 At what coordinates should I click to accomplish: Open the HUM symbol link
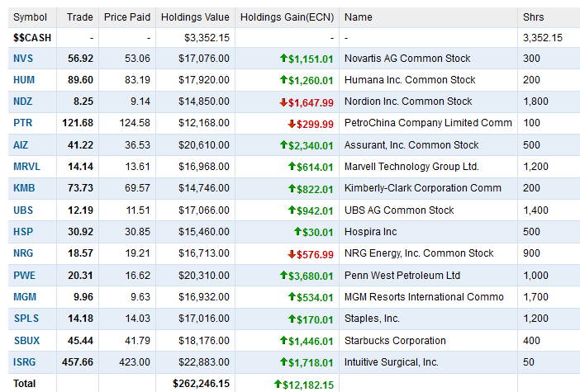[24, 80]
